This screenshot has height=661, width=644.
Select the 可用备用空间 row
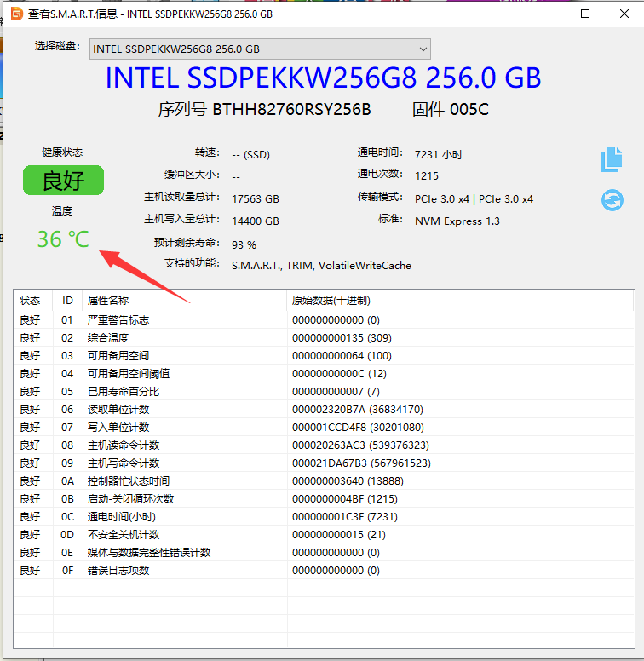click(x=324, y=356)
